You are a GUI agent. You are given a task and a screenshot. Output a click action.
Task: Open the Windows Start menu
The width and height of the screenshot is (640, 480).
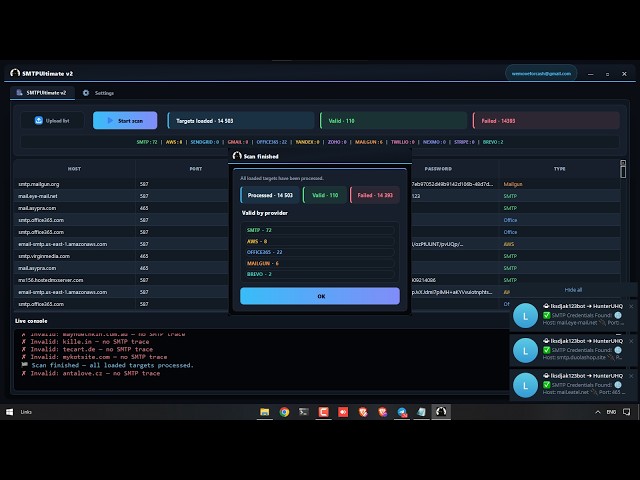point(9,412)
